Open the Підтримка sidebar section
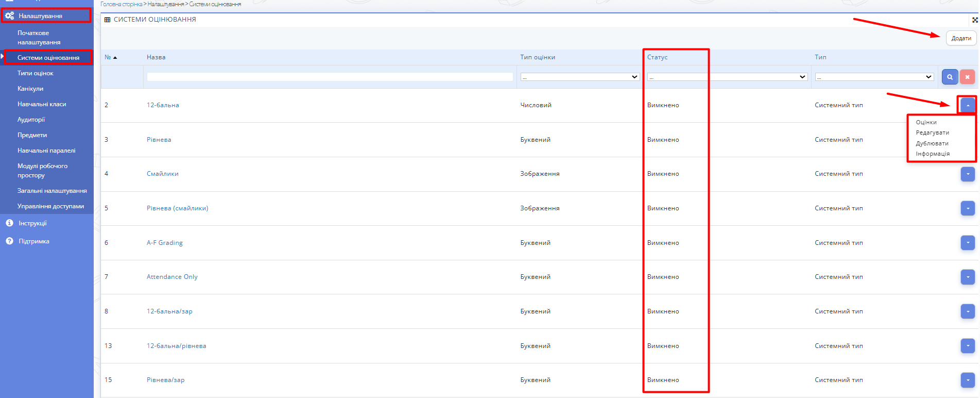The height and width of the screenshot is (398, 980). coord(34,241)
